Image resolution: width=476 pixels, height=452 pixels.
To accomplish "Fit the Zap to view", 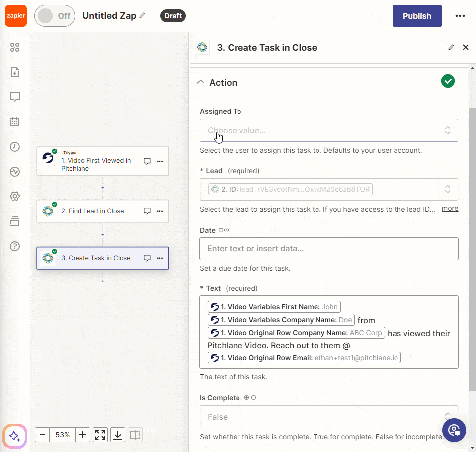I will pos(100,435).
